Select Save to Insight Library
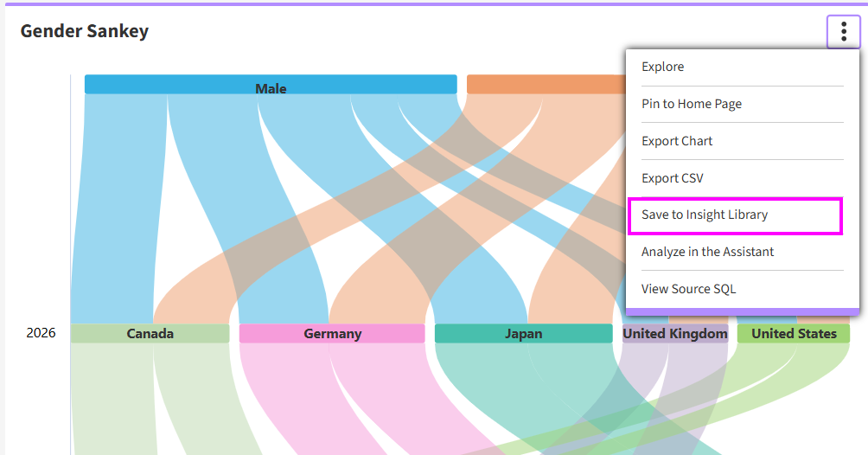 pos(704,215)
